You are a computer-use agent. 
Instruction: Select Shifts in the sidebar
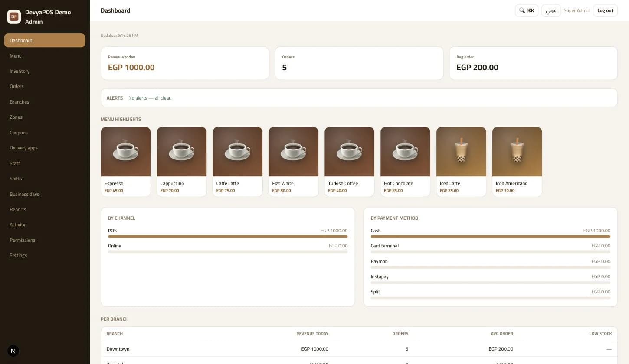(x=45, y=179)
